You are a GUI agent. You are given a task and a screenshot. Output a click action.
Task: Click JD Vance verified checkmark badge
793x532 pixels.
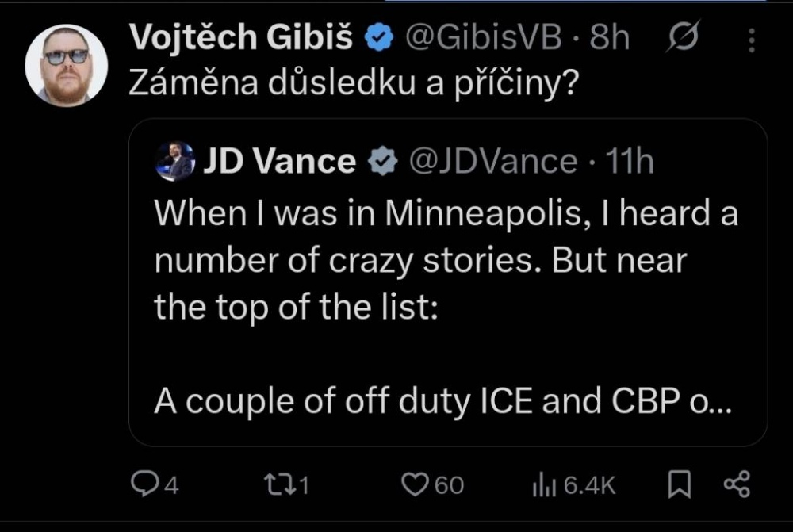(x=384, y=162)
